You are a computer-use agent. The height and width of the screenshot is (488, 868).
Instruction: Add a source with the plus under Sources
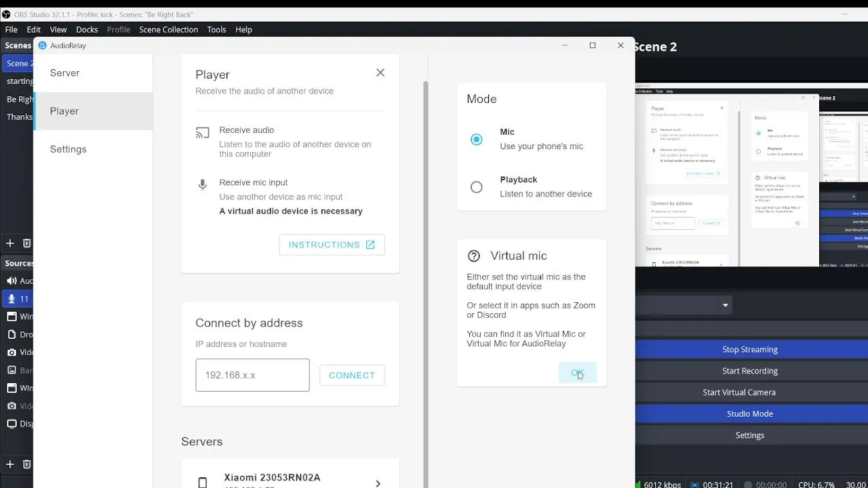[x=9, y=464]
